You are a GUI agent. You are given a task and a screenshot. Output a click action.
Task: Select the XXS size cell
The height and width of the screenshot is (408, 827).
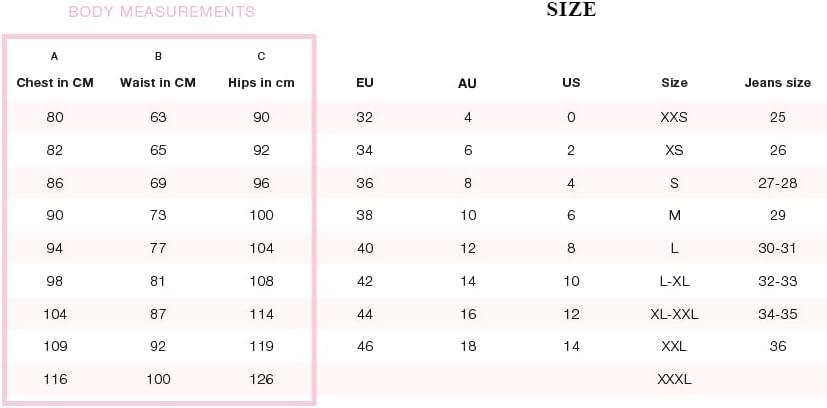(x=674, y=117)
